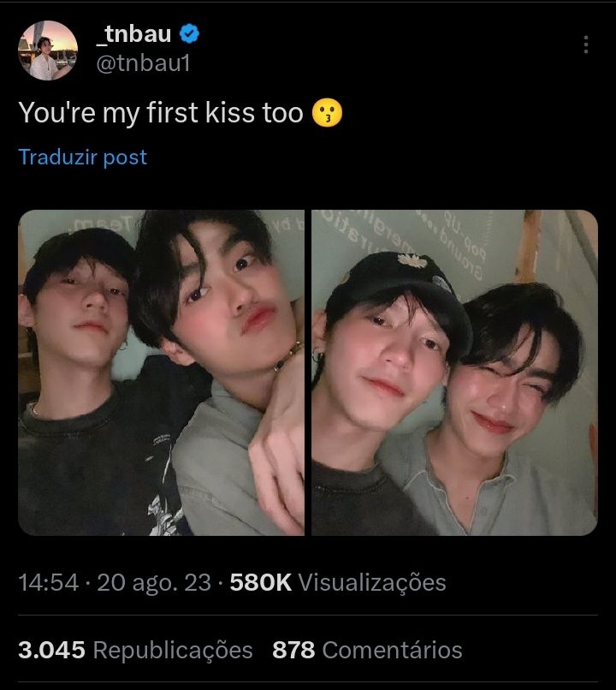The width and height of the screenshot is (616, 690).
Task: Click the blue verified badge
Action: [x=189, y=34]
